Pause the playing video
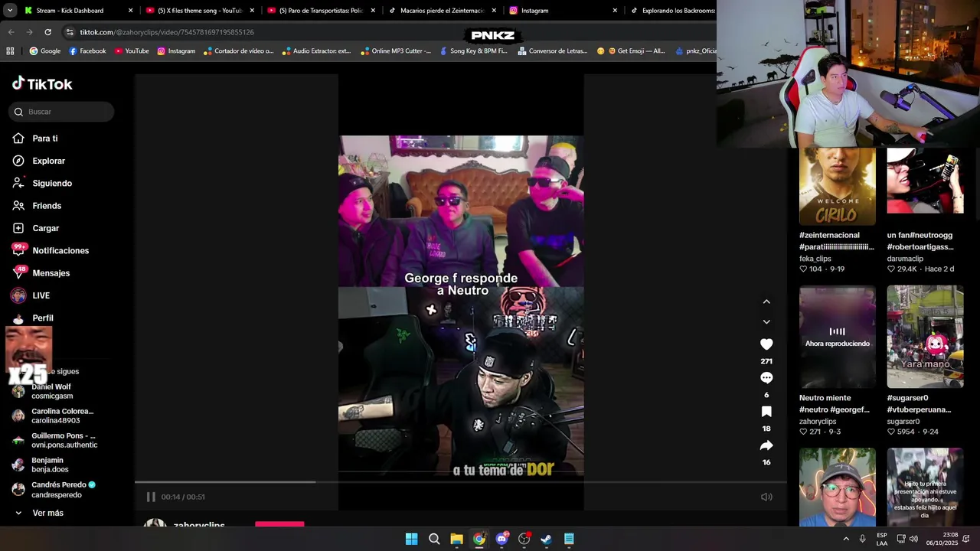This screenshot has width=980, height=551. point(151,497)
